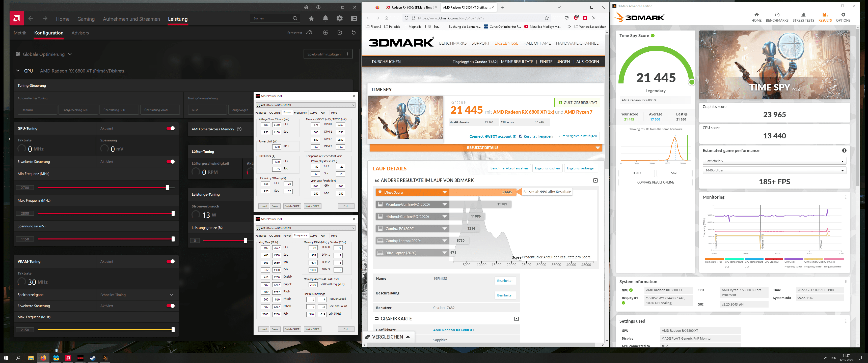Click the AMD notifications bell icon

click(x=325, y=18)
